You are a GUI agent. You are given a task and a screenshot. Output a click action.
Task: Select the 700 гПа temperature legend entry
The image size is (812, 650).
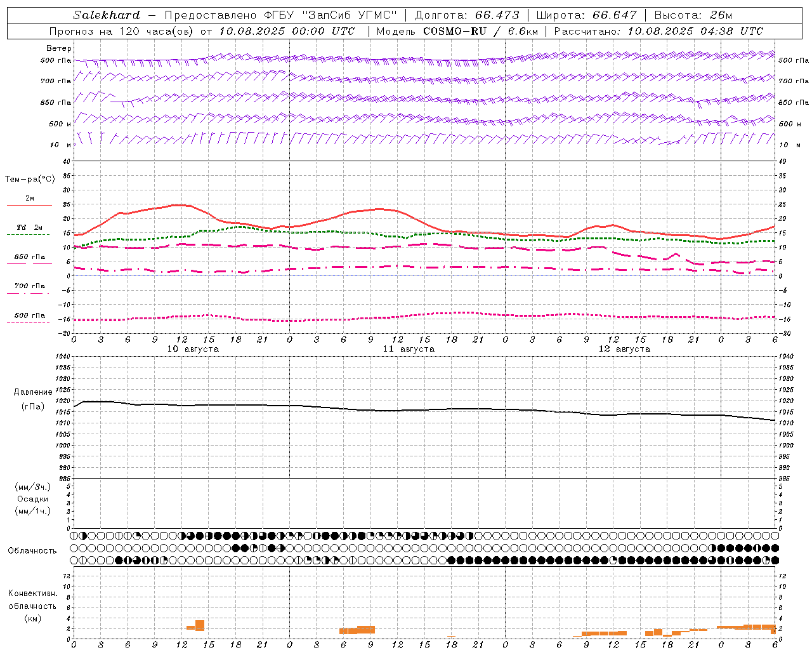tap(30, 286)
